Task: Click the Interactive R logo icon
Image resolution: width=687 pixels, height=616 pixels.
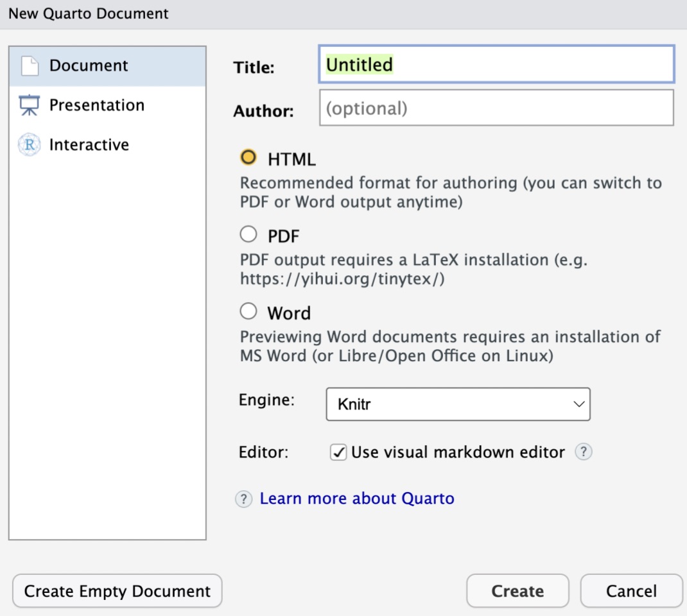Action: coord(30,145)
